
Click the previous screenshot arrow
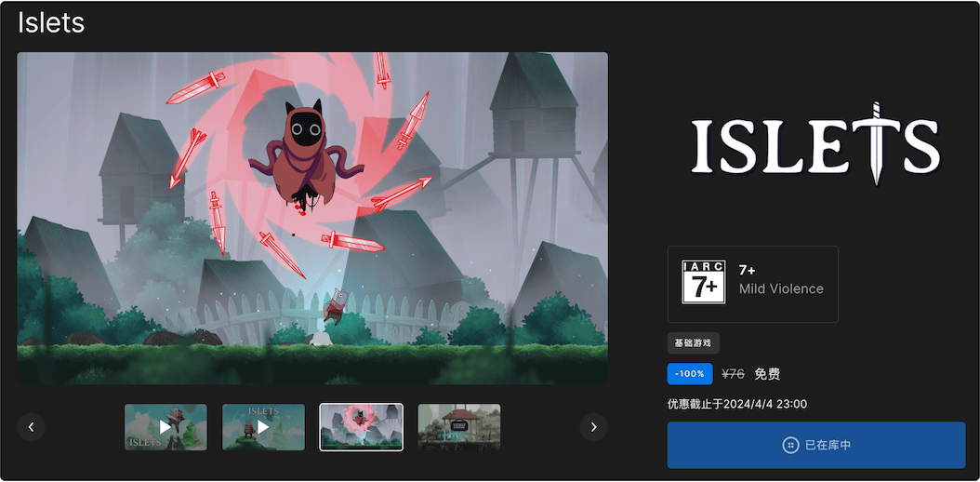(31, 427)
